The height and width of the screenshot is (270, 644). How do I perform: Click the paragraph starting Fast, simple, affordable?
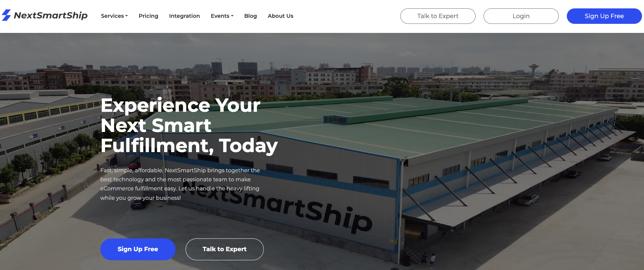pyautogui.click(x=180, y=184)
